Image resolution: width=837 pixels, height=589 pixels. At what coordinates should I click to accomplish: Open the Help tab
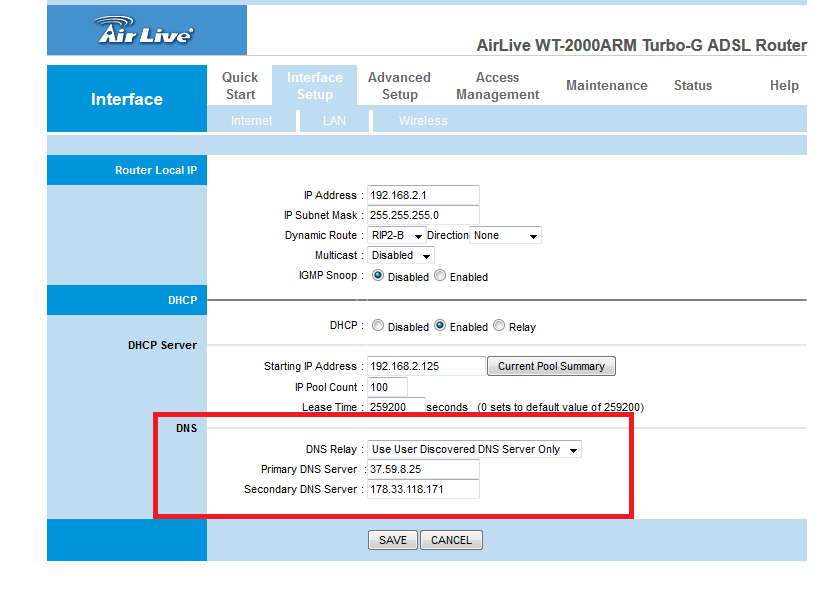[783, 86]
